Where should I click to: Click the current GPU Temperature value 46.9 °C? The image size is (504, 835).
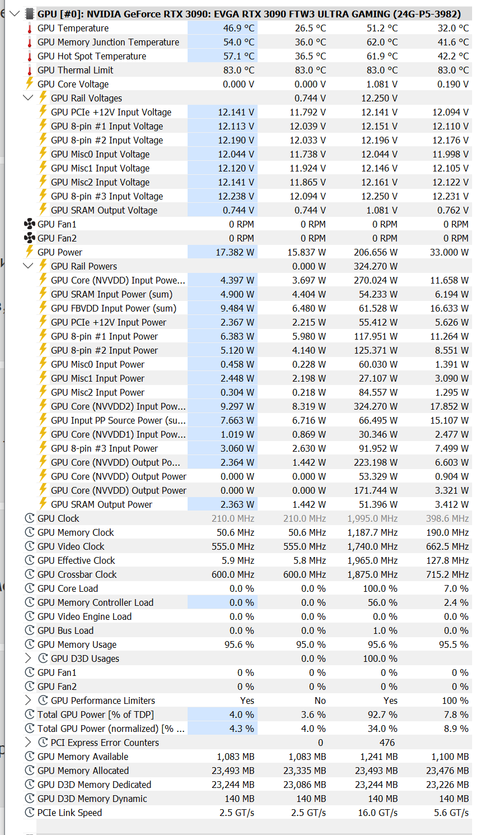click(239, 28)
